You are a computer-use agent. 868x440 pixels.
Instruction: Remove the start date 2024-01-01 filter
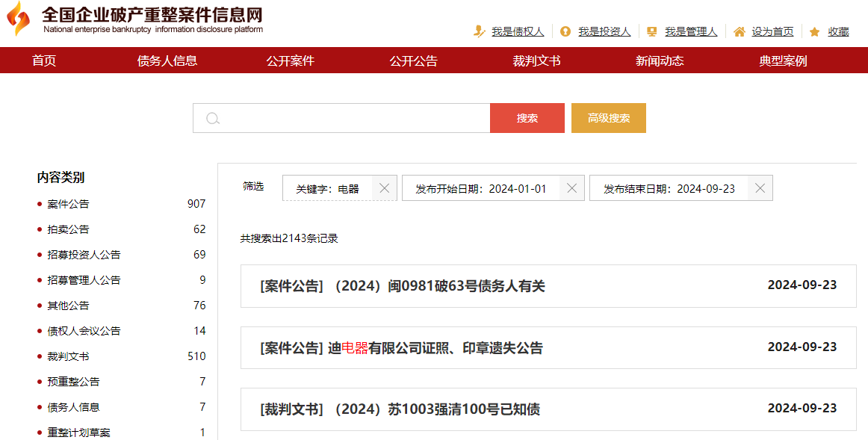coord(571,188)
